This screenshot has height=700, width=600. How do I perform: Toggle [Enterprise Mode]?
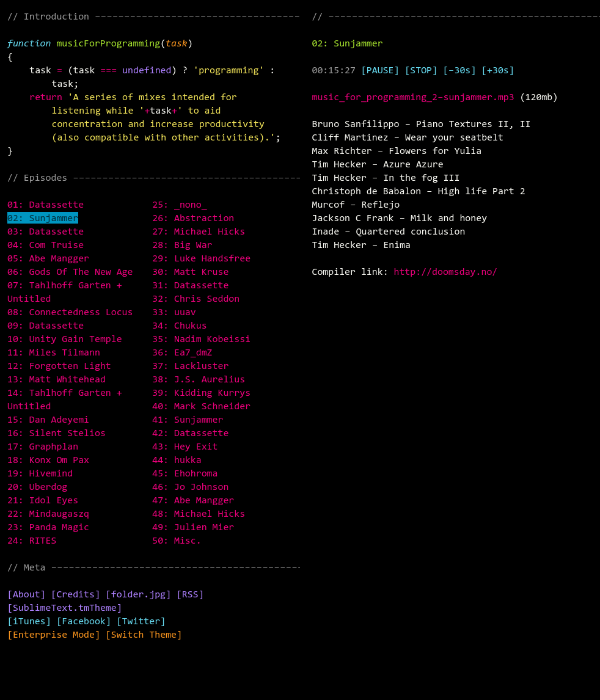click(x=54, y=635)
